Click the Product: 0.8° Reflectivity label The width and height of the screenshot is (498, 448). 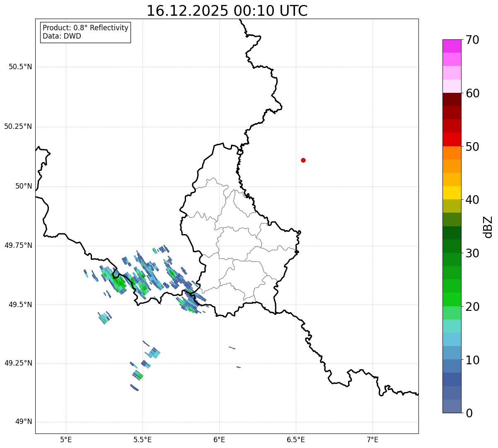86,28
